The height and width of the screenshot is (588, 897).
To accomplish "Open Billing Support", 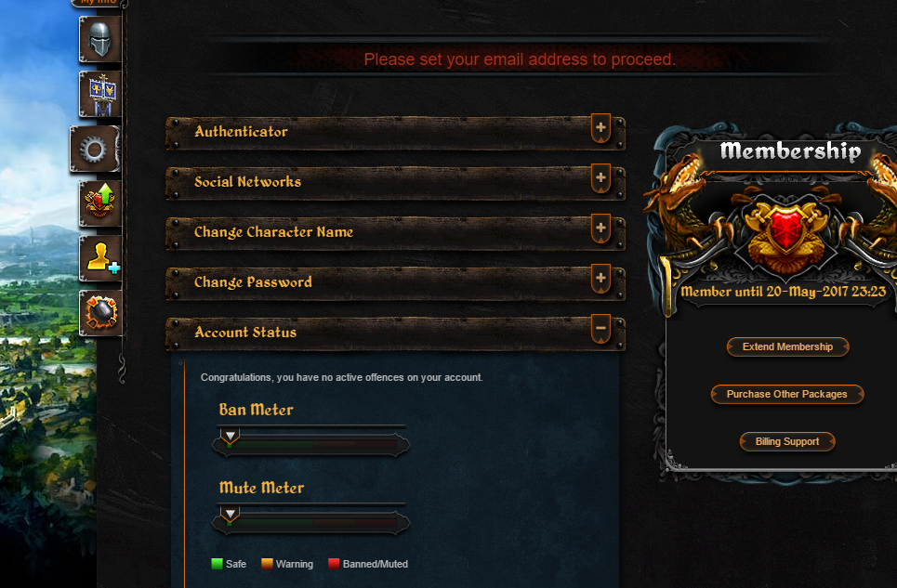I will point(787,442).
